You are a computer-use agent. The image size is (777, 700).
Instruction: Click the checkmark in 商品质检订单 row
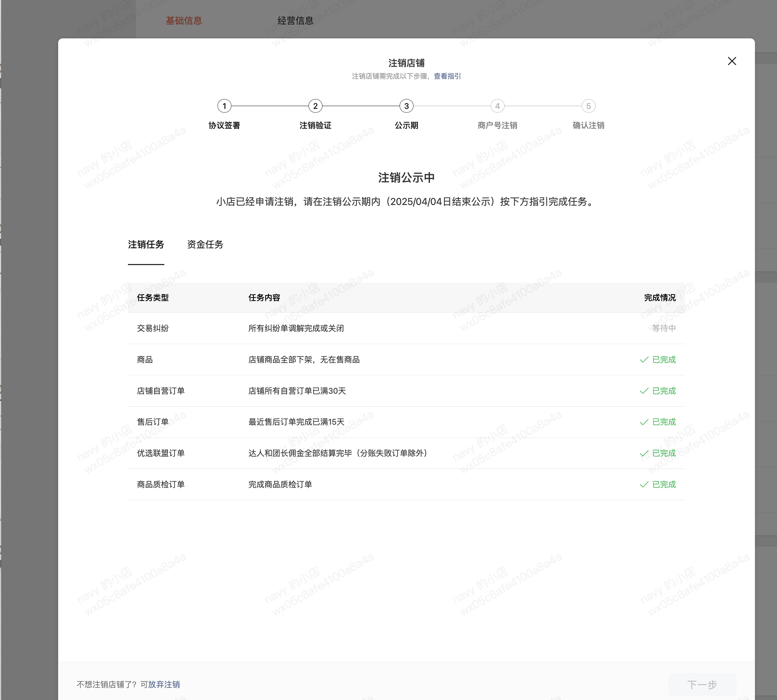point(644,485)
